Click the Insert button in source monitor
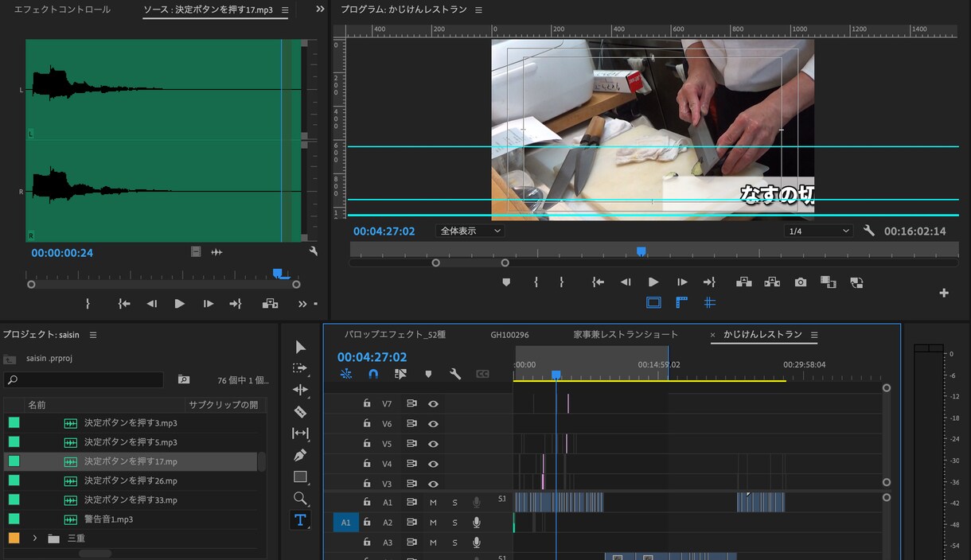971x560 pixels. tap(271, 304)
